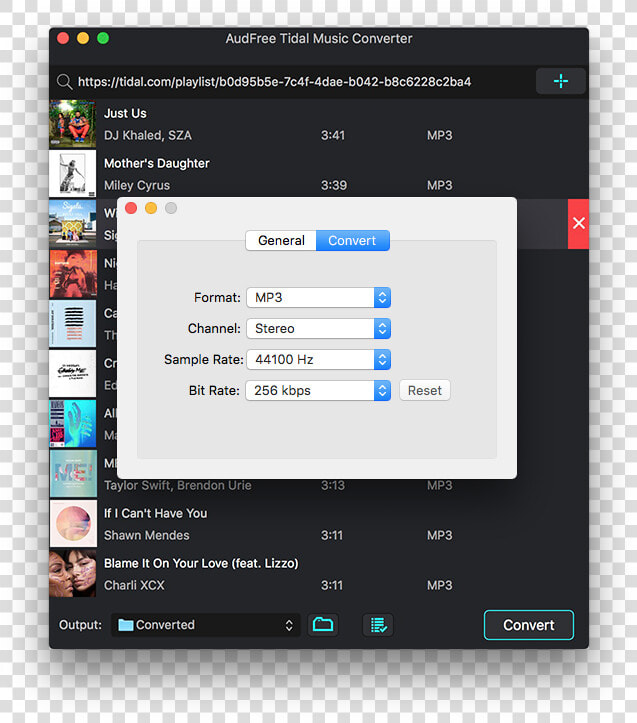
Task: Select If I Can't Have You thumbnail
Action: point(73,524)
